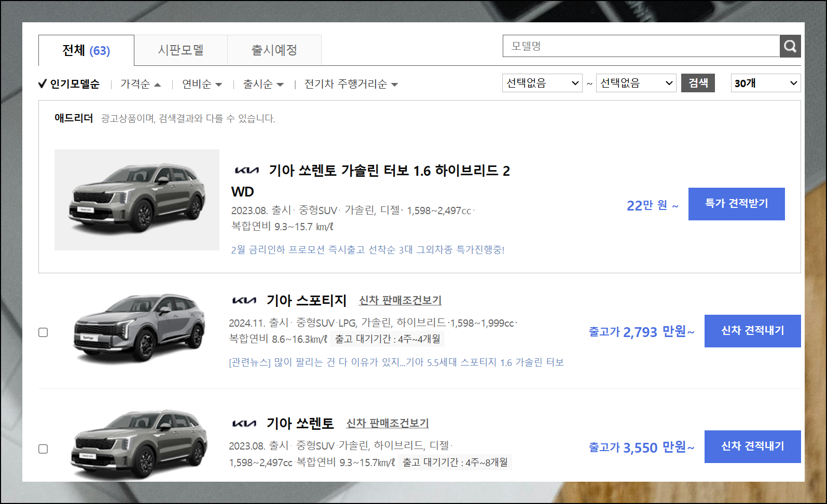Open 기아 스포티지 model title
827x504 pixels.
coord(306,300)
